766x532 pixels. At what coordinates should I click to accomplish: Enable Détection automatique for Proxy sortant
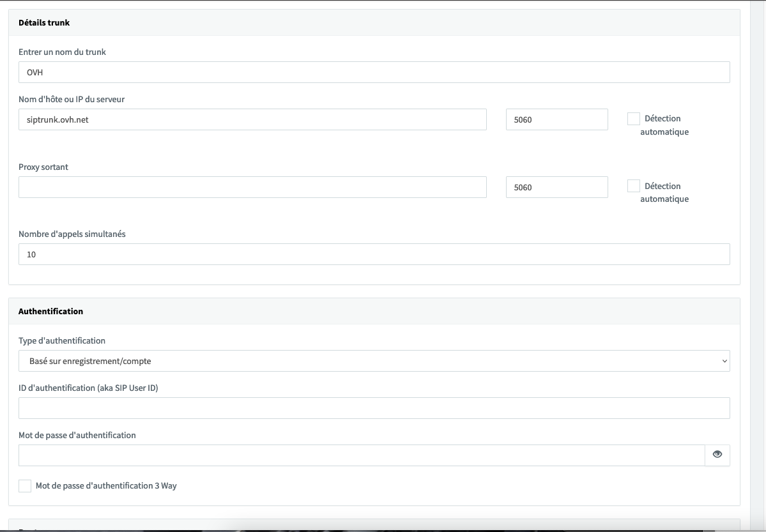[x=633, y=186]
